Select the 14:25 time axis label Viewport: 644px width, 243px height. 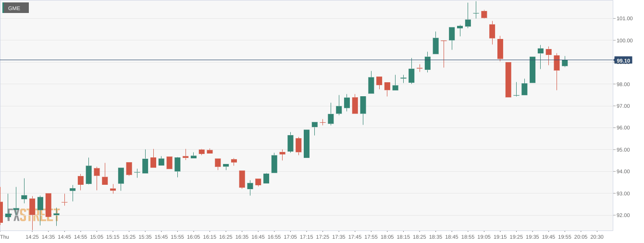pos(32,237)
